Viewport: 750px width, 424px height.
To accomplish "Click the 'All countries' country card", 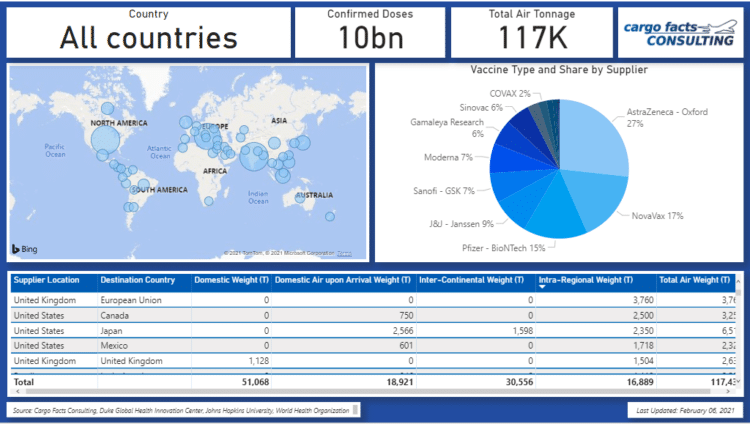I will click(149, 33).
